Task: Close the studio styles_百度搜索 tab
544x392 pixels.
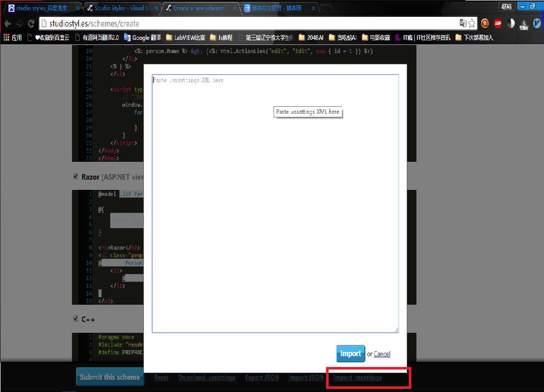Action: pos(78,8)
